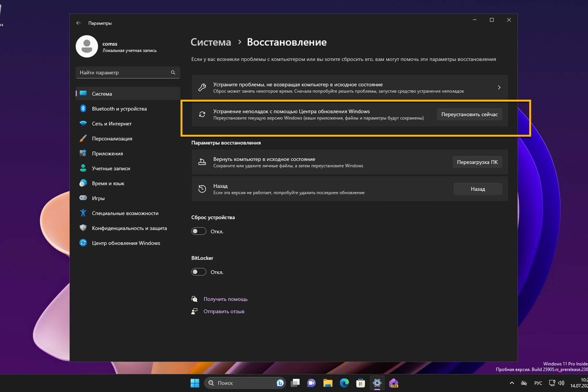Go to Система in the breadcrumb

[211, 42]
